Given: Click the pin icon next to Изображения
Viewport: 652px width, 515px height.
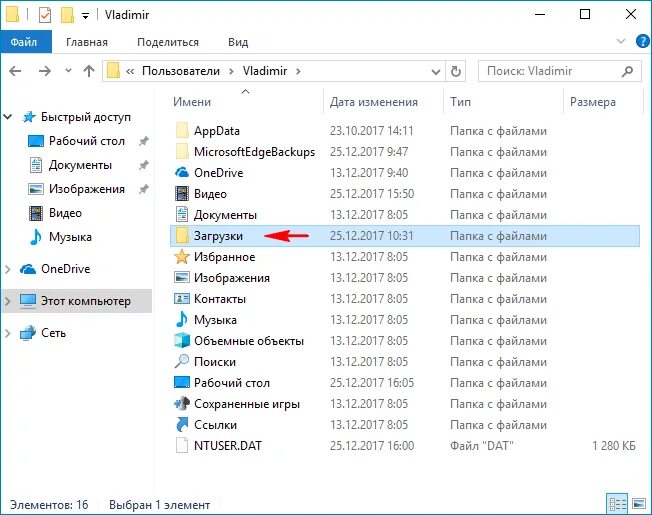Looking at the screenshot, I should pyautogui.click(x=143, y=190).
